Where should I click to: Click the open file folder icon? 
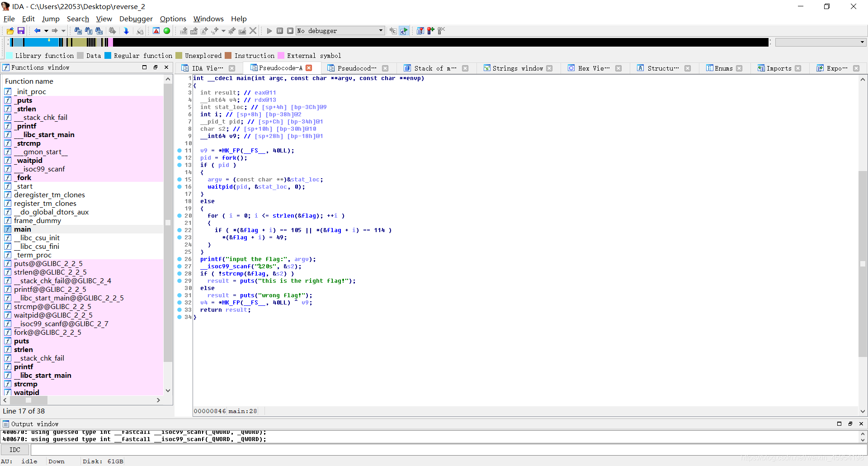click(x=10, y=31)
